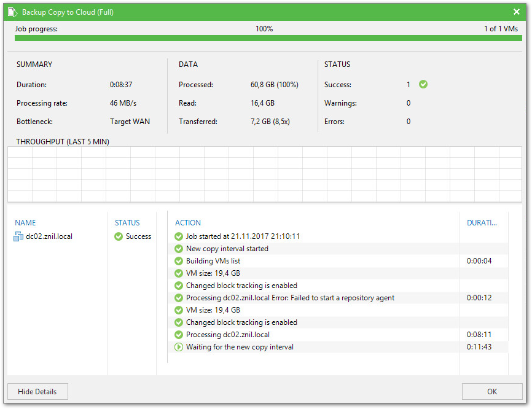Confirm the dialog with OK button

[492, 391]
